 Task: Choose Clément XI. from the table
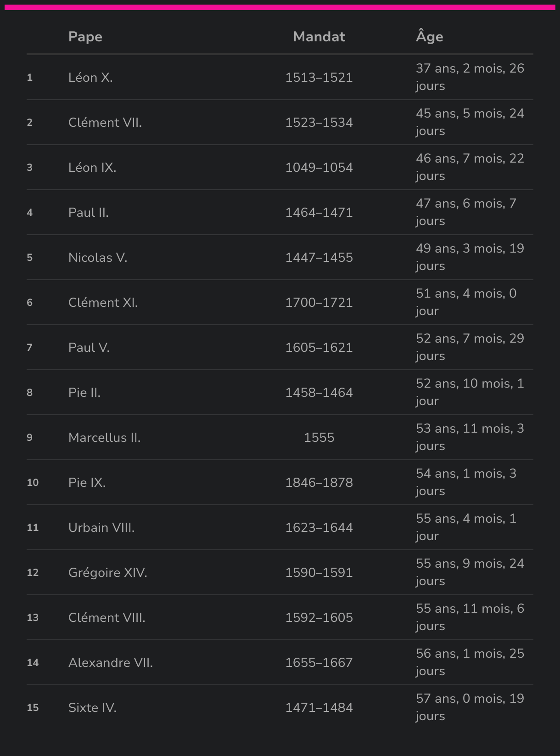point(103,302)
